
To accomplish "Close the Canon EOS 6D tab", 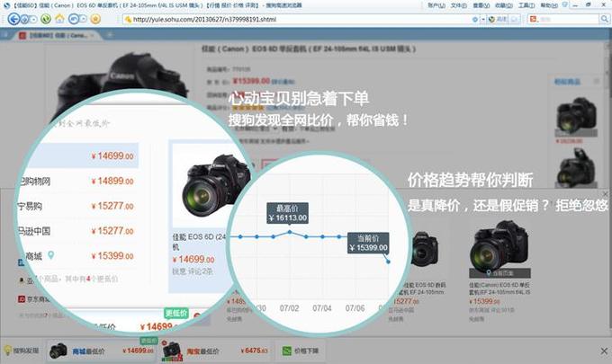I will pos(93,35).
